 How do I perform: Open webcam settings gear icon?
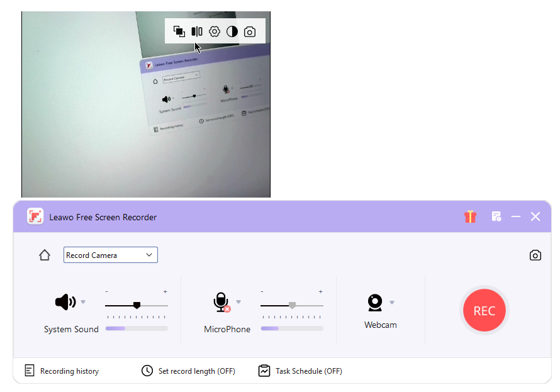(x=215, y=31)
